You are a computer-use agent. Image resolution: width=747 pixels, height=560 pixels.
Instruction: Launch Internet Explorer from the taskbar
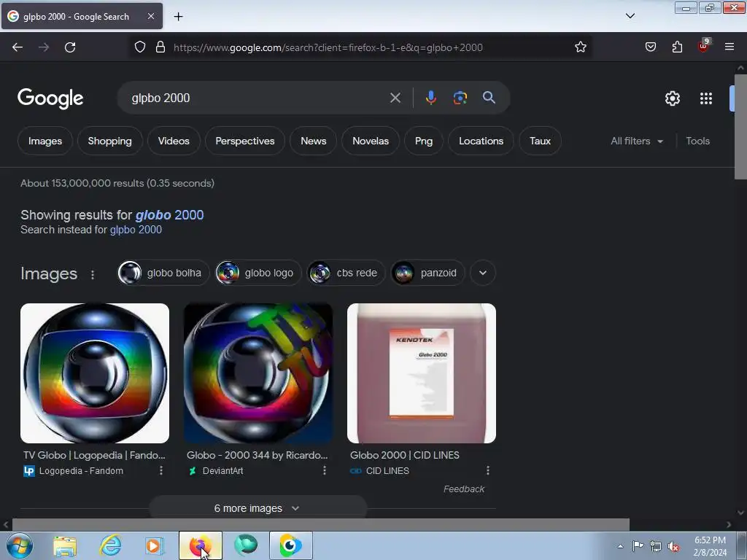tap(111, 545)
